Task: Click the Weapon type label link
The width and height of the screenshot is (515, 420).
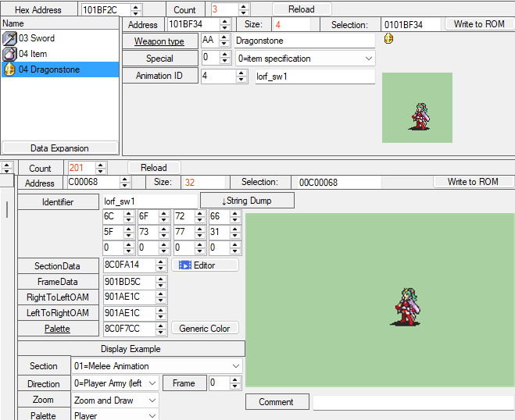Action: (x=159, y=41)
